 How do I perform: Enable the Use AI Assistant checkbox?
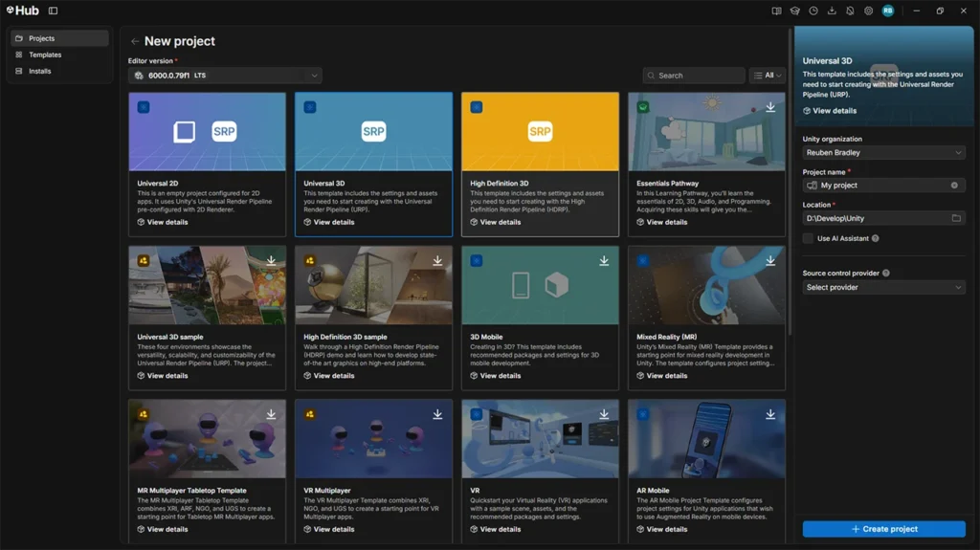click(808, 238)
